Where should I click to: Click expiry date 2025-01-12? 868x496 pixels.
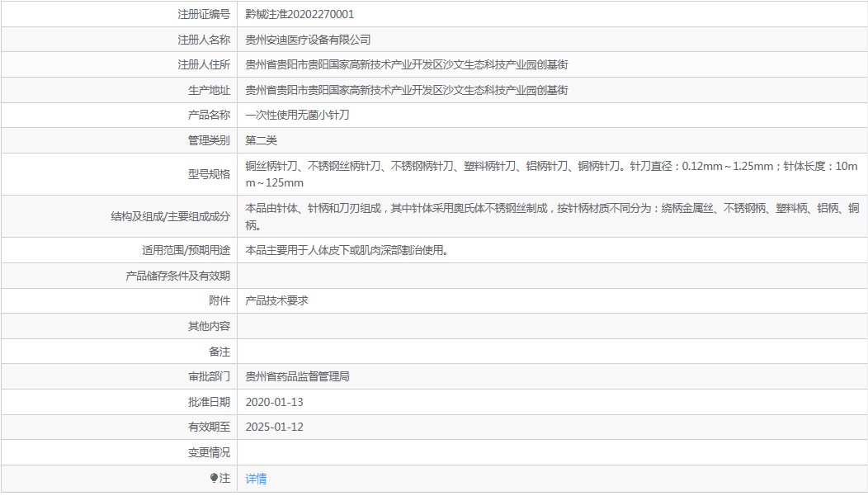click(274, 427)
